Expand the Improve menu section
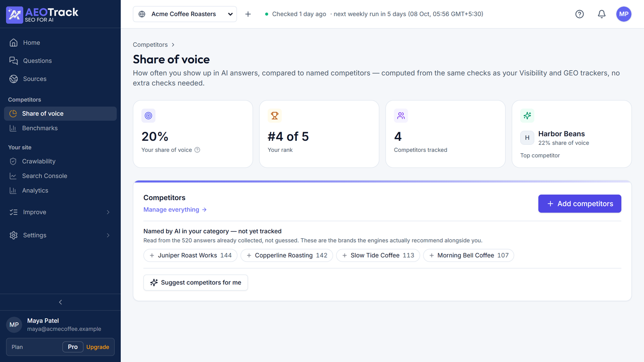 click(x=60, y=212)
